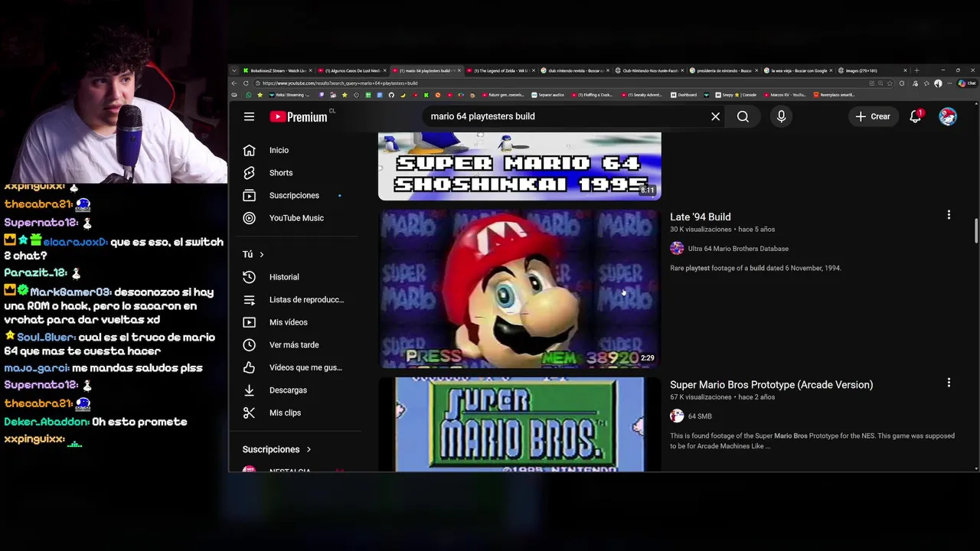Bookmark this page with the star icon
The width and height of the screenshot is (980, 551).
[x=891, y=83]
